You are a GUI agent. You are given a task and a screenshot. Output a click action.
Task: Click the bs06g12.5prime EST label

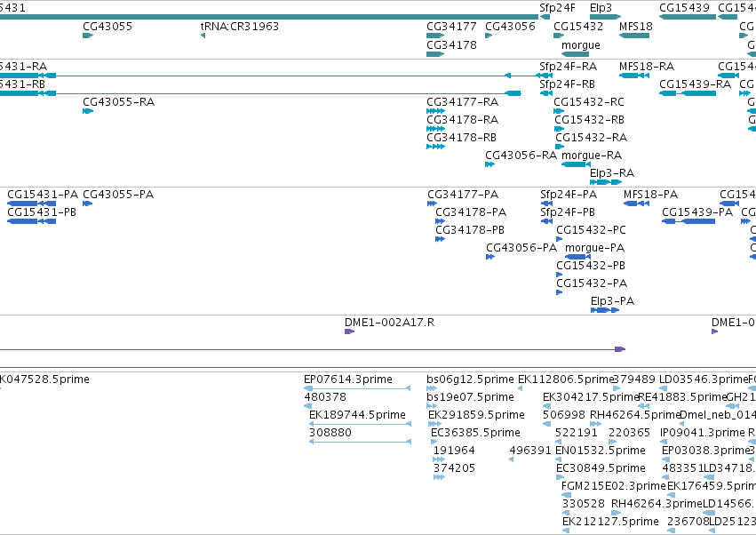[x=470, y=379]
